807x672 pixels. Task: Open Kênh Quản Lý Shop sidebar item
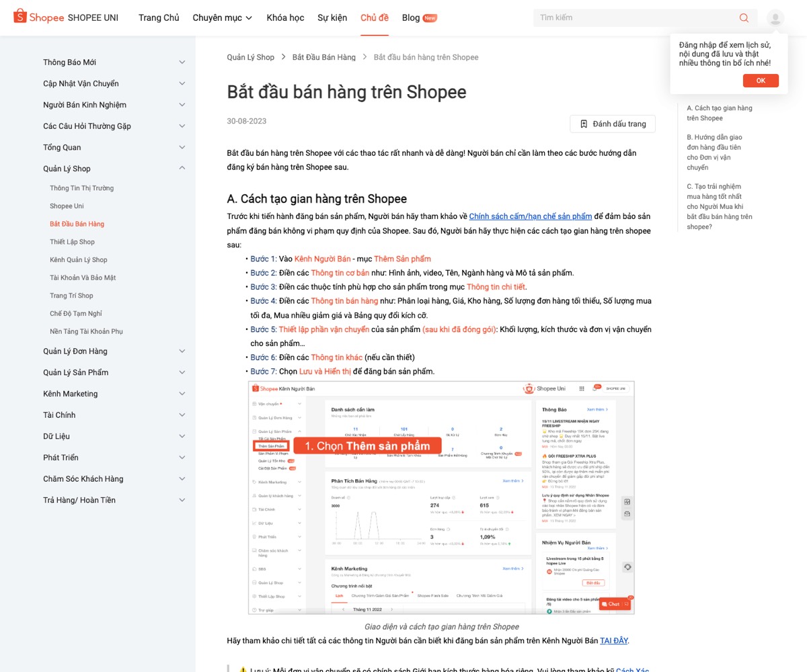79,259
